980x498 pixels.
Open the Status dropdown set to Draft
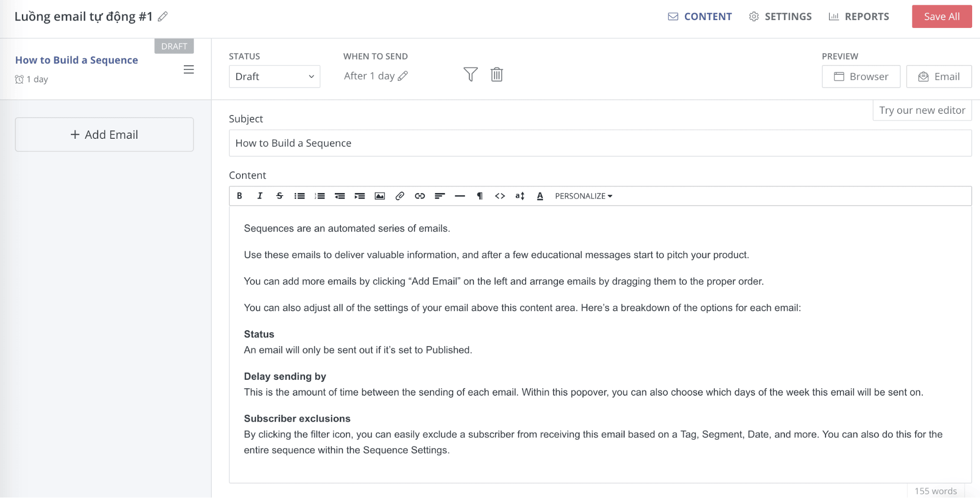click(x=275, y=76)
